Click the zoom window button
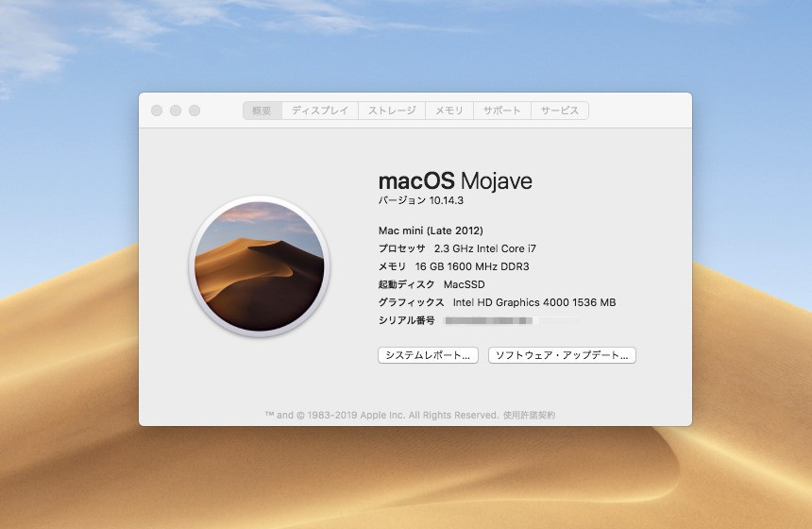812x529 pixels. click(x=195, y=111)
